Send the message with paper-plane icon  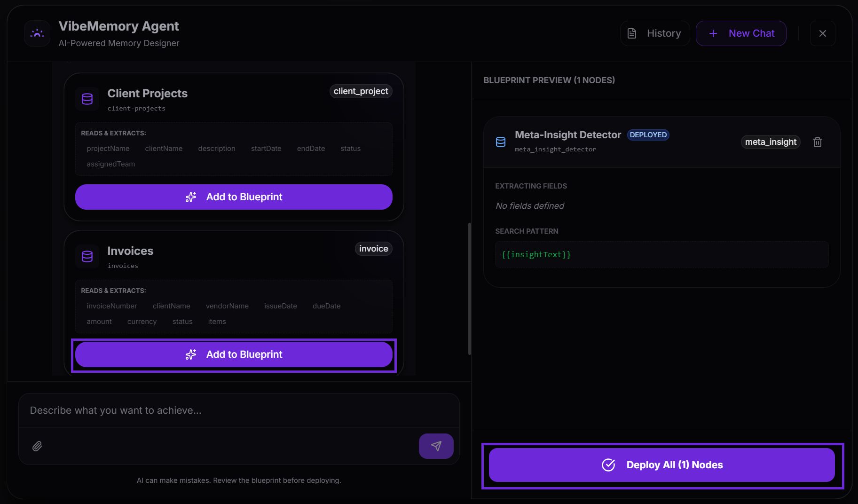tap(436, 446)
